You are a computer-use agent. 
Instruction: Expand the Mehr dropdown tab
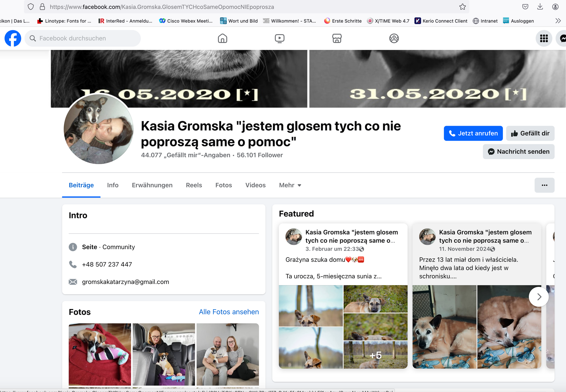point(290,185)
